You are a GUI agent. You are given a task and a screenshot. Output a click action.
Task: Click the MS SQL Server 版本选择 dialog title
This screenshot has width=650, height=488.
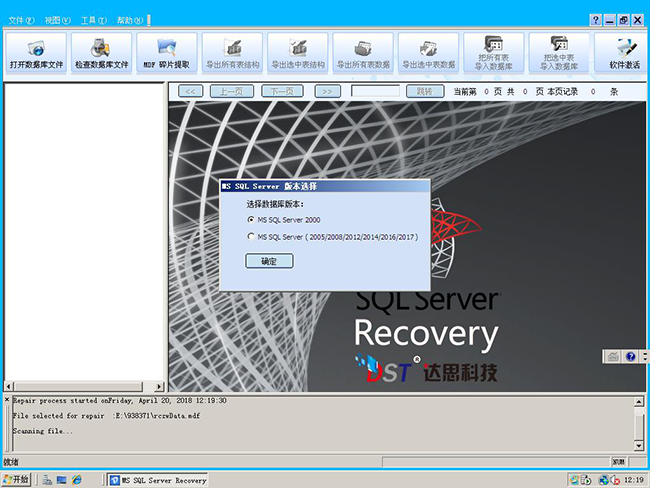coord(269,186)
